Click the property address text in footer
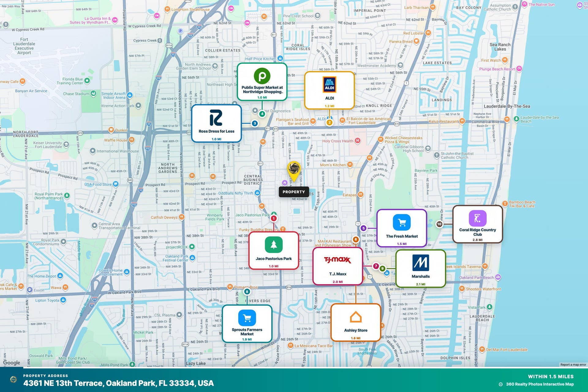The width and height of the screenshot is (588, 392). point(119,383)
